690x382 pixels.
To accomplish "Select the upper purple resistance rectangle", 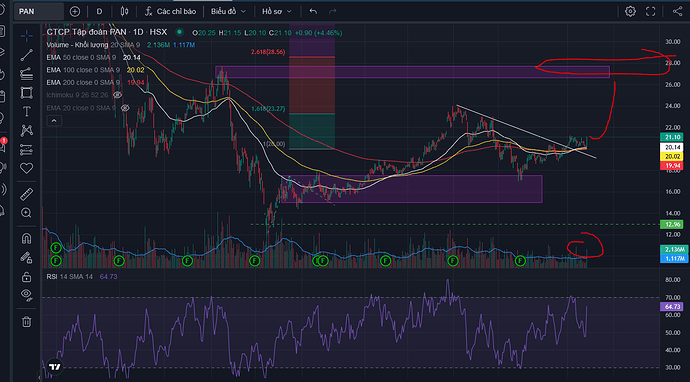I will (x=412, y=72).
